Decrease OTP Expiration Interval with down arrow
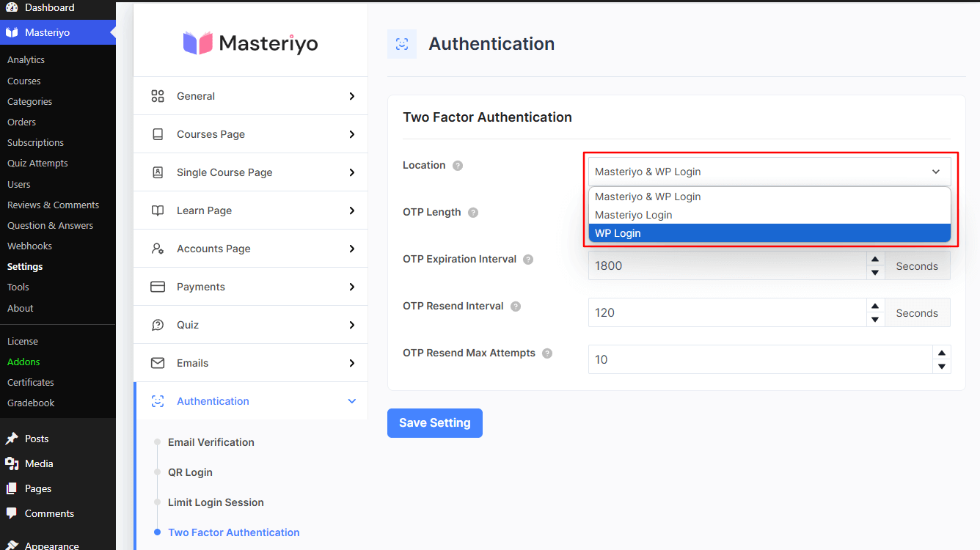 coord(875,273)
